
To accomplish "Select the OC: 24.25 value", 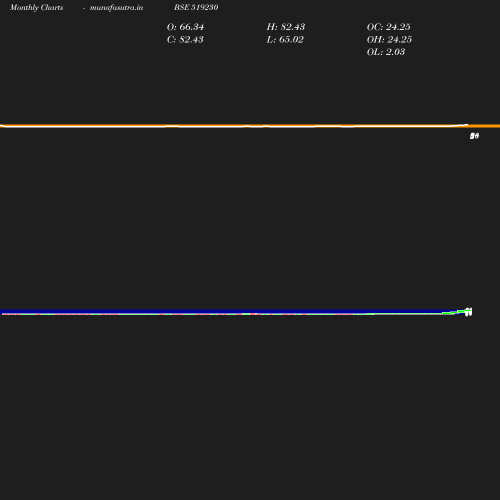I will pos(388,27).
